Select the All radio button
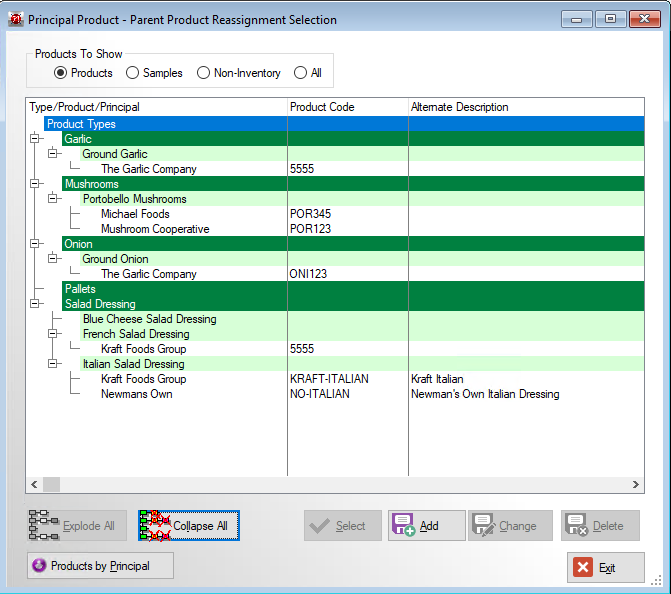This screenshot has width=671, height=594. (x=300, y=73)
